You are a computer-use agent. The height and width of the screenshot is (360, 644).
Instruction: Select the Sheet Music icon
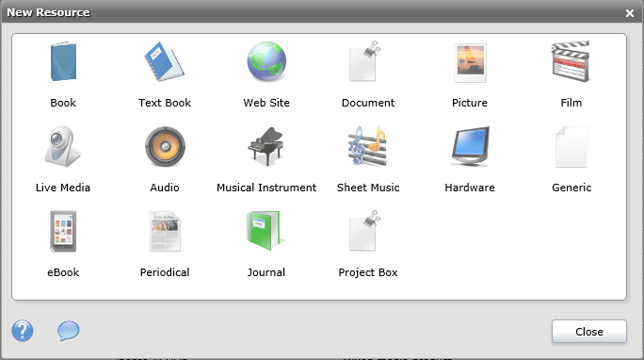point(367,146)
